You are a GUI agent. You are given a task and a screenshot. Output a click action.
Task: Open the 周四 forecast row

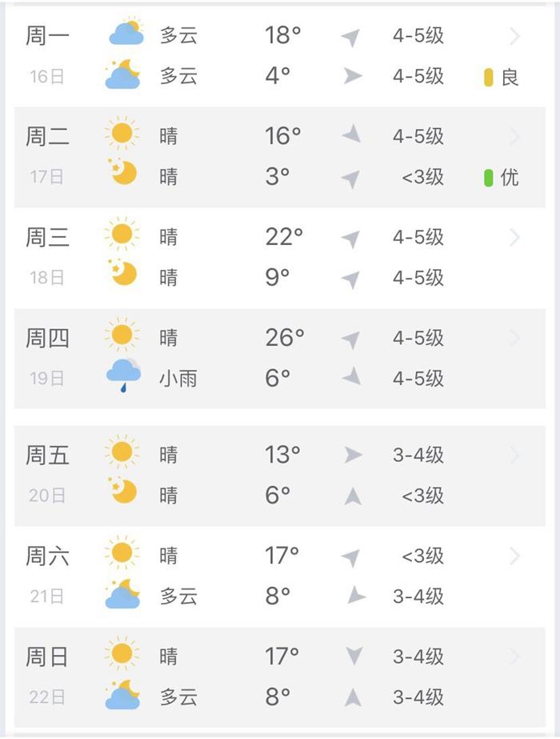[280, 359]
